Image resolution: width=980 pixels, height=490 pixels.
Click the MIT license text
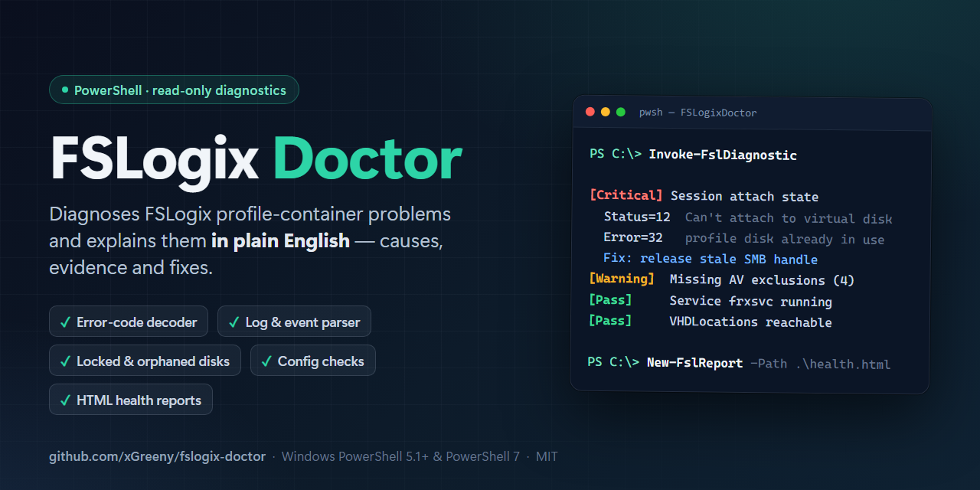click(547, 457)
